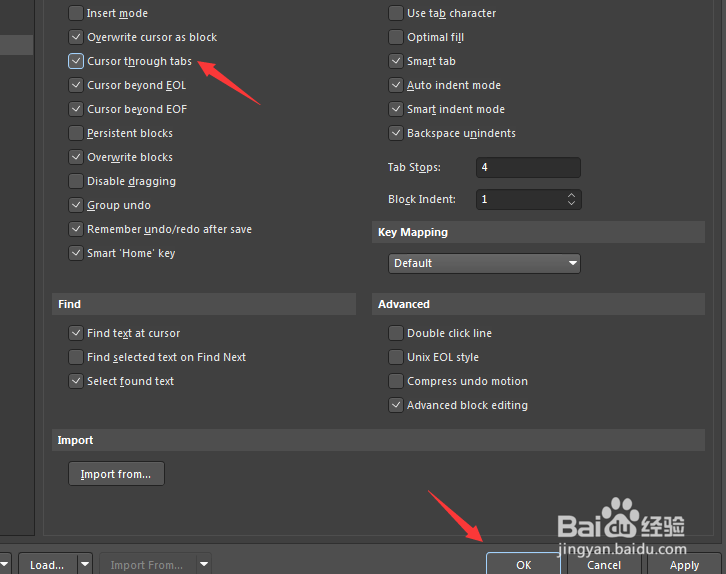Enable Find selected text on Find Next
This screenshot has height=574, width=726.
tap(75, 357)
